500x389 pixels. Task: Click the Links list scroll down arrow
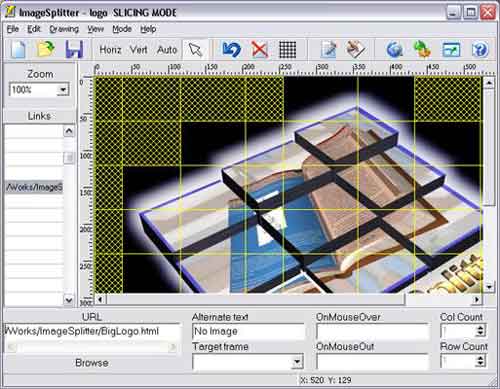[x=69, y=300]
